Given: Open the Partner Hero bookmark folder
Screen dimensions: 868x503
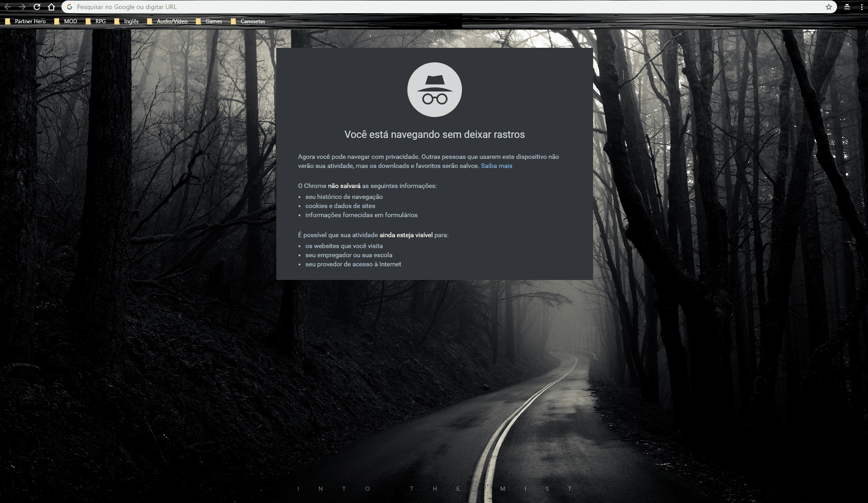Looking at the screenshot, I should 25,21.
